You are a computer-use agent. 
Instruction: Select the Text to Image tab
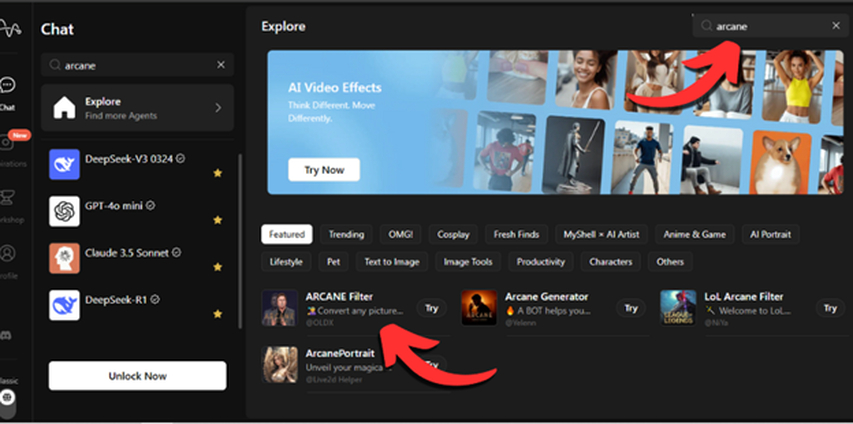coord(392,262)
